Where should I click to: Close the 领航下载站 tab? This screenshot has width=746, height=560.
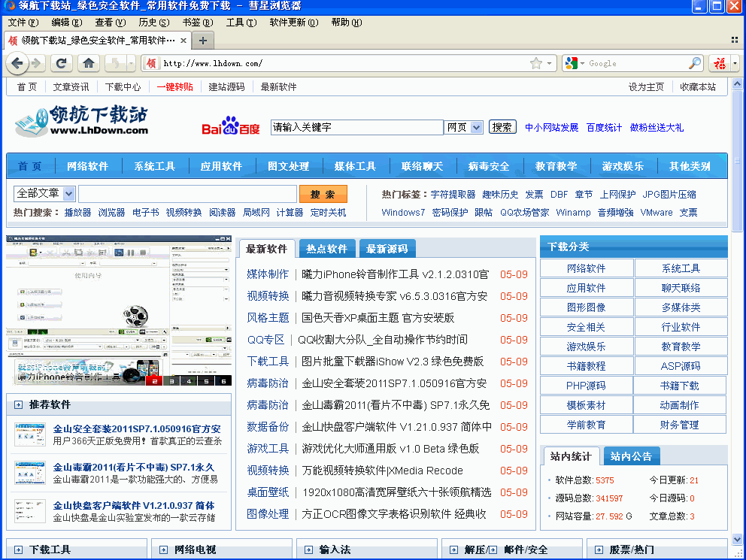(183, 41)
